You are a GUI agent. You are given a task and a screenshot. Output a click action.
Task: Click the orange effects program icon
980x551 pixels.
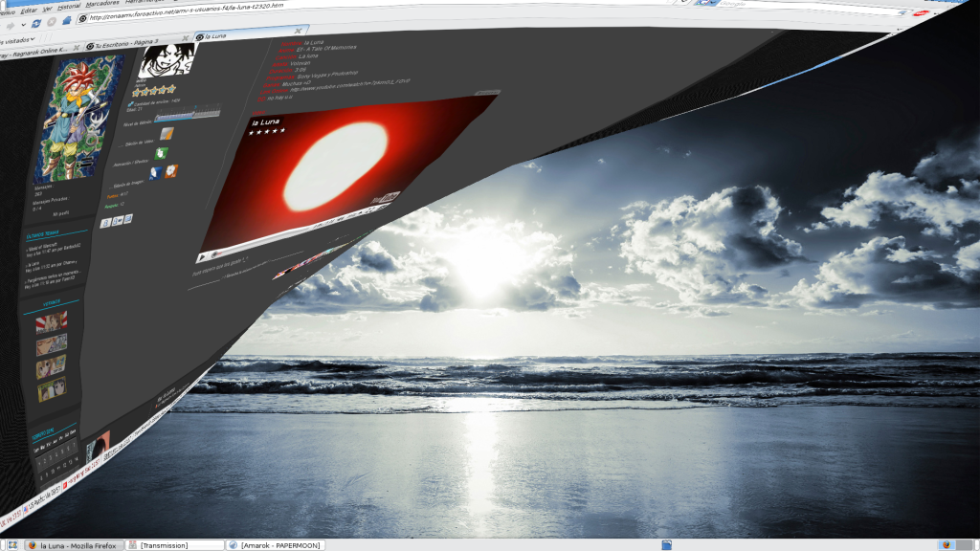coord(170,170)
